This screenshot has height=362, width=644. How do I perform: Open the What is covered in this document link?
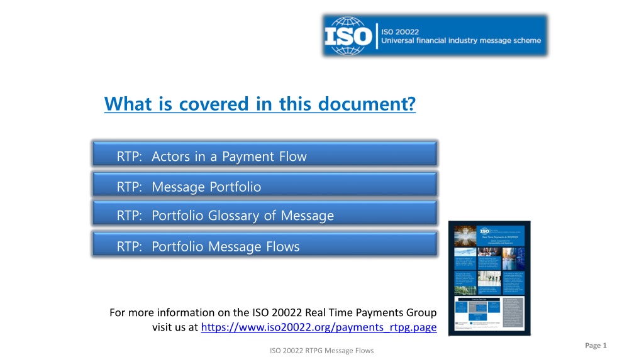[x=260, y=104]
